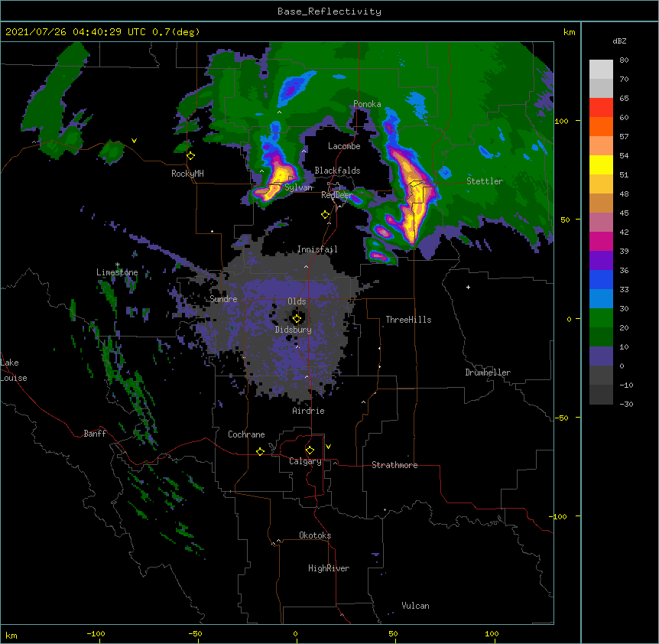Click the yellow diamond marker above RockyMH

coord(190,156)
